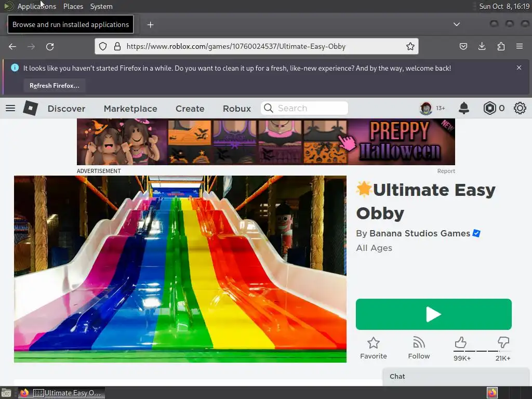The width and height of the screenshot is (532, 399).
Task: Open the Roblox settings gear icon
Action: click(x=520, y=108)
